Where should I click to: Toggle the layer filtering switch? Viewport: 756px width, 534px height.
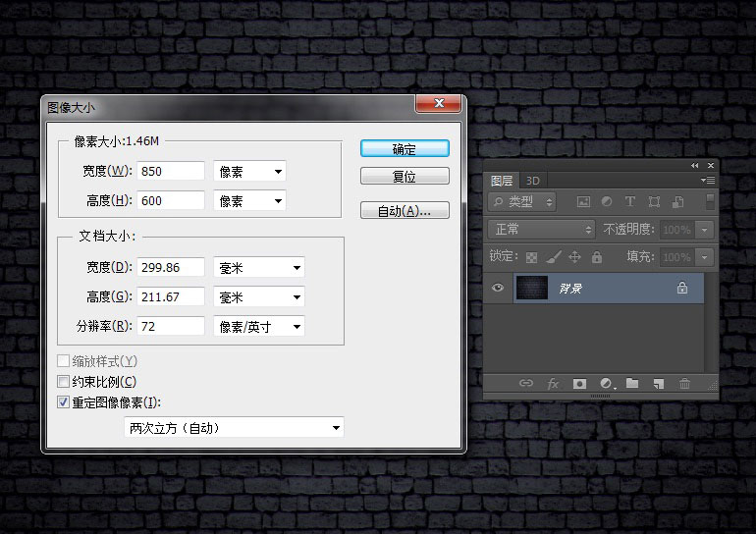[x=710, y=202]
